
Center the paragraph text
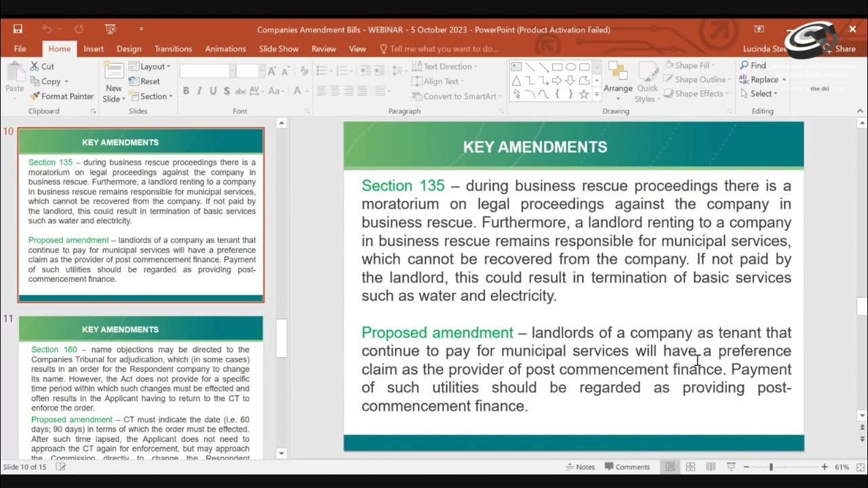coord(336,91)
